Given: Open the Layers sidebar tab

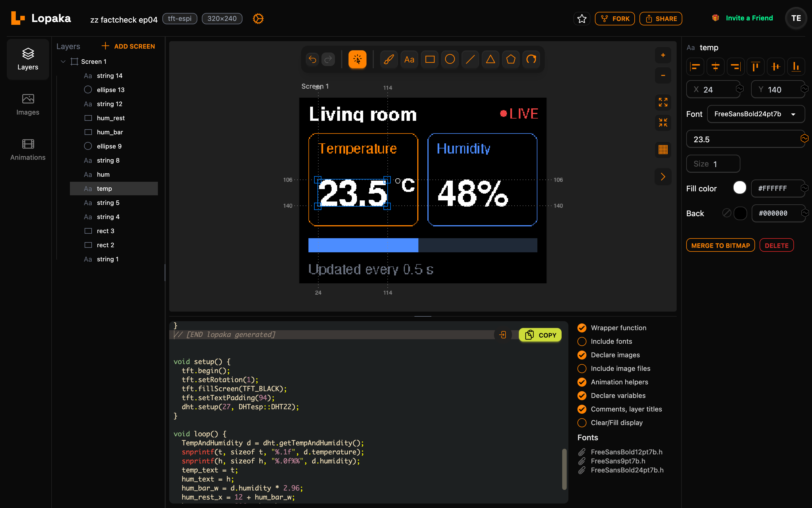Looking at the screenshot, I should [x=28, y=59].
